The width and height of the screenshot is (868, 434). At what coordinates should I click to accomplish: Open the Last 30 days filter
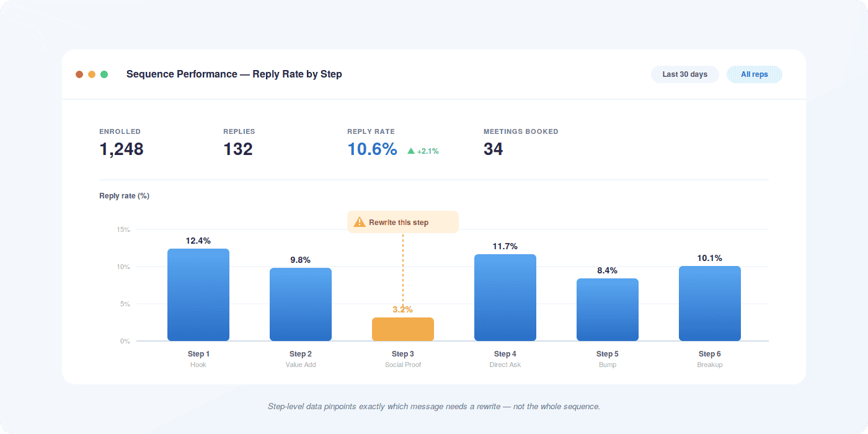tap(685, 74)
